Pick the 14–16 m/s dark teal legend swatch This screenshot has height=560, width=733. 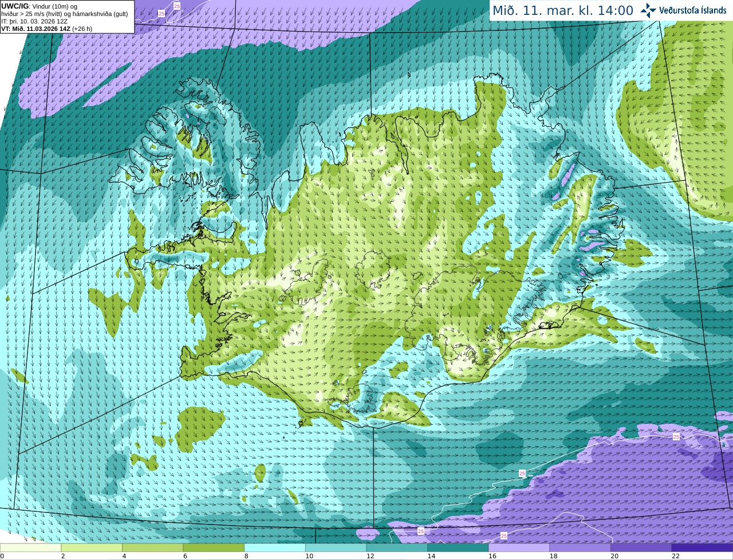point(458,547)
